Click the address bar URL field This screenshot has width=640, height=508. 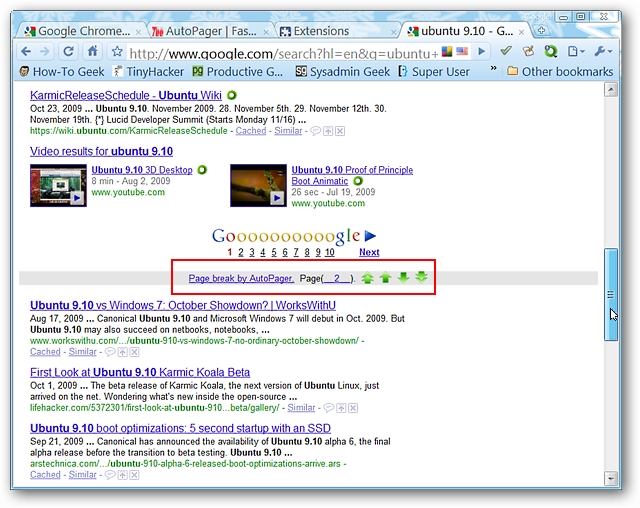tap(283, 53)
